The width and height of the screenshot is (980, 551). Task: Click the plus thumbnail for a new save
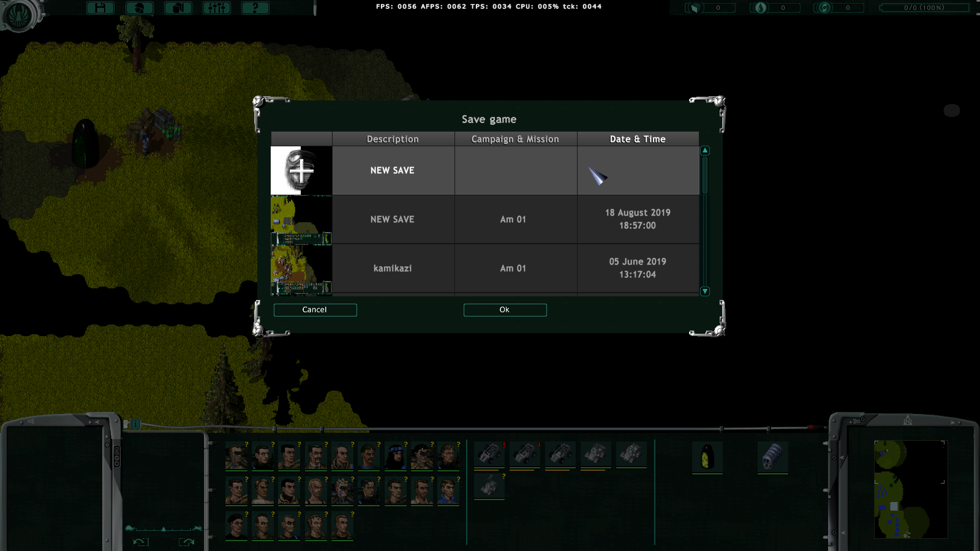click(x=301, y=170)
